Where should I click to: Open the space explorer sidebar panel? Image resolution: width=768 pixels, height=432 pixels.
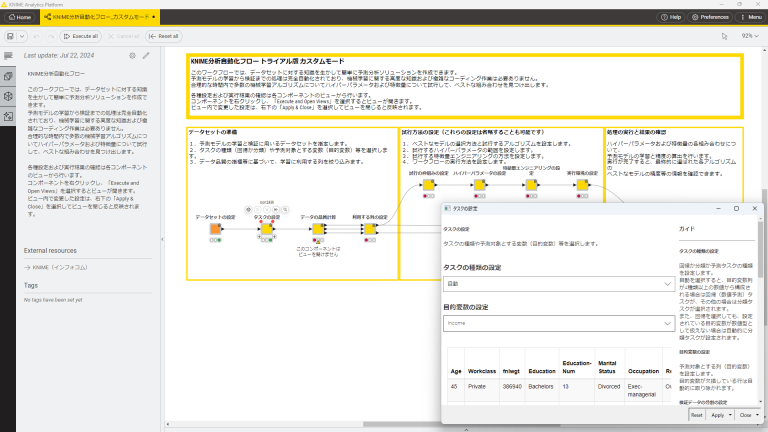tap(8, 96)
